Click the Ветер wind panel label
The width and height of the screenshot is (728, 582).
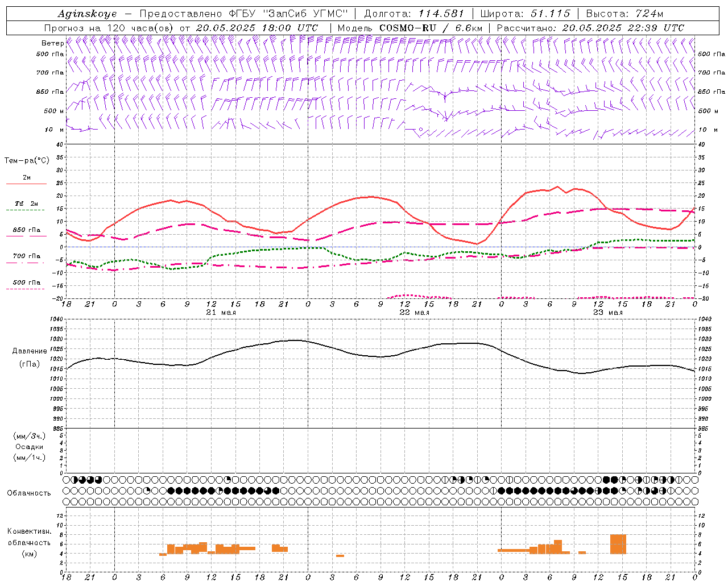[52, 43]
